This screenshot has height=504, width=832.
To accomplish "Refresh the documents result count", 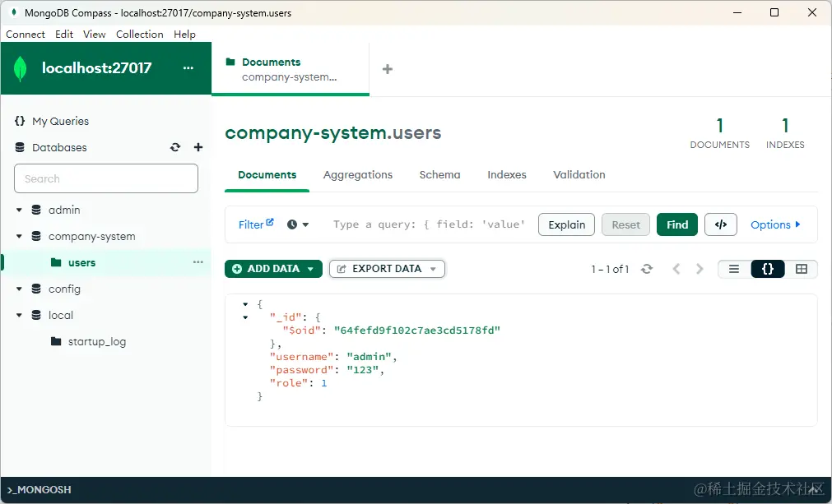I will point(646,269).
